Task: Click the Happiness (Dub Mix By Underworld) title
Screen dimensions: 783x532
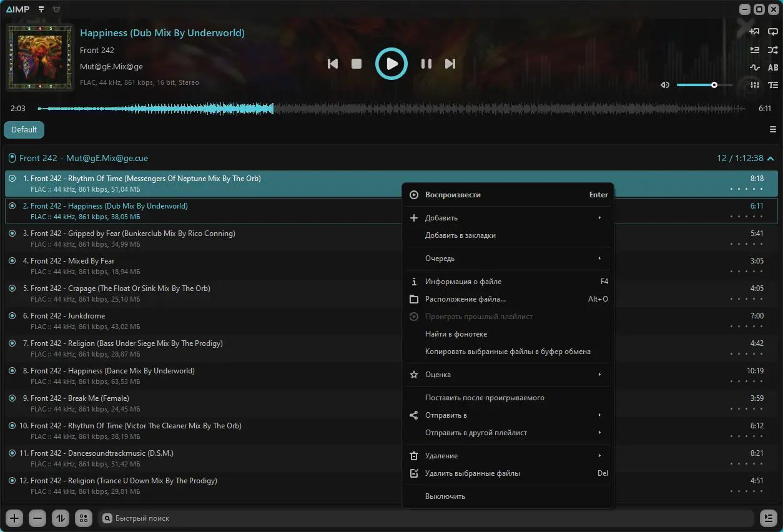Action: click(x=162, y=32)
